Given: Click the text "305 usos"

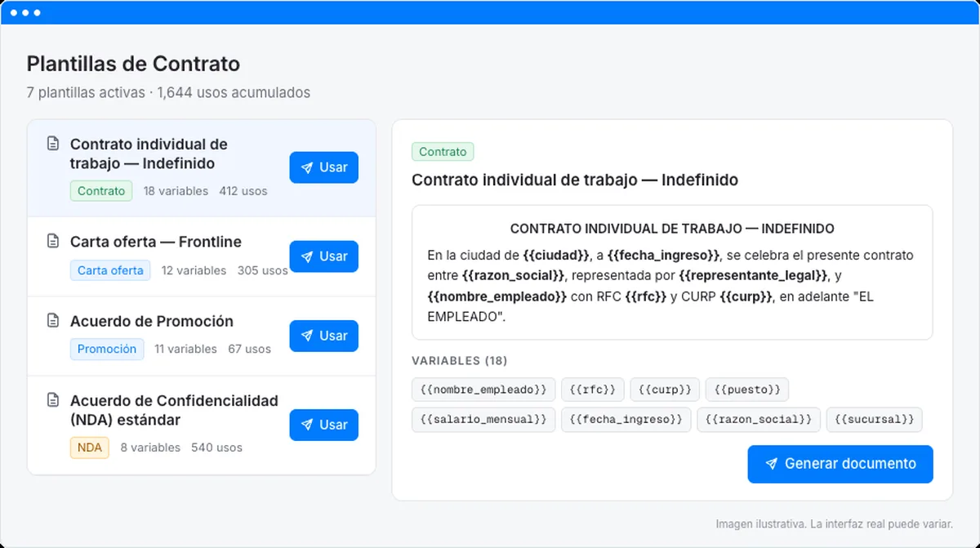Looking at the screenshot, I should point(263,270).
